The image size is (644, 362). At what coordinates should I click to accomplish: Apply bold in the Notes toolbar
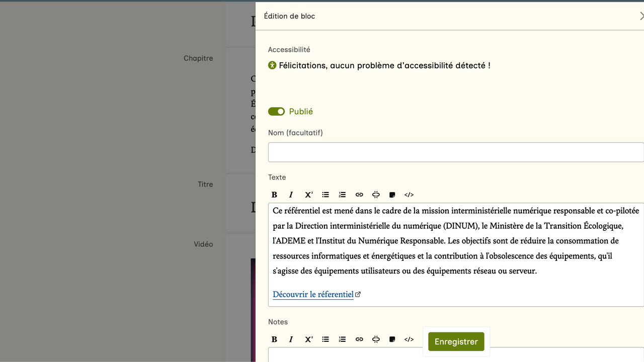click(274, 339)
